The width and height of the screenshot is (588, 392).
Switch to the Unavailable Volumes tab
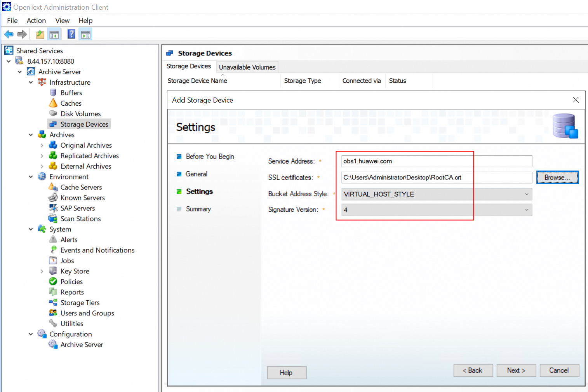[x=247, y=67]
